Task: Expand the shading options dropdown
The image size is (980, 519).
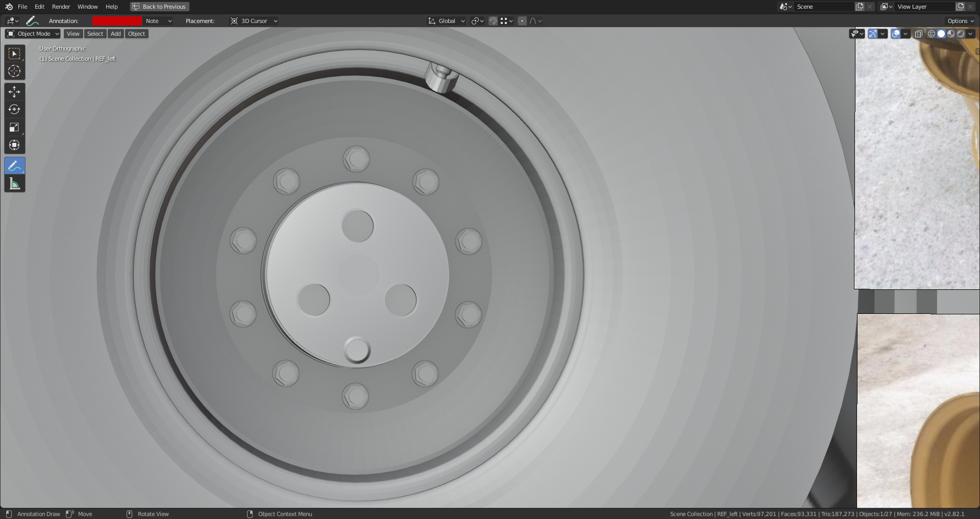Action: [970, 34]
